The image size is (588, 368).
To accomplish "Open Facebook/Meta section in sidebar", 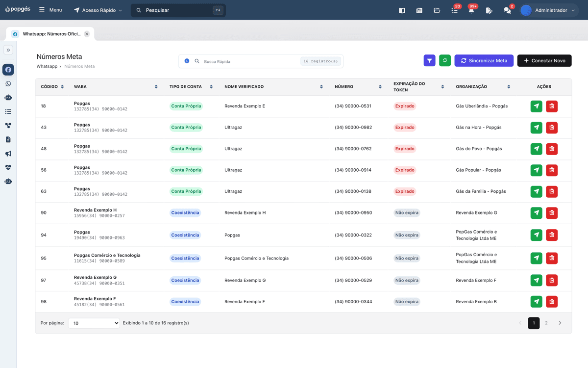I will coord(8,70).
